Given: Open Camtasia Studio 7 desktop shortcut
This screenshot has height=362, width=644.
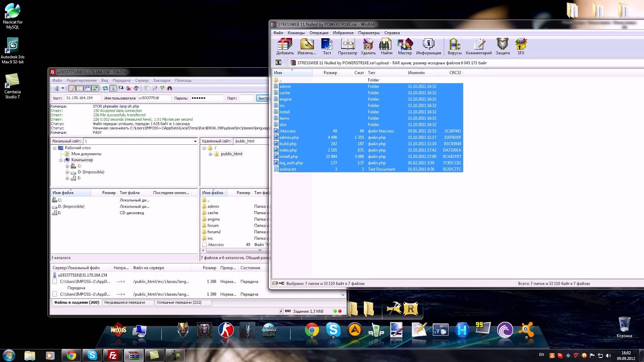Looking at the screenshot, I should (x=13, y=86).
